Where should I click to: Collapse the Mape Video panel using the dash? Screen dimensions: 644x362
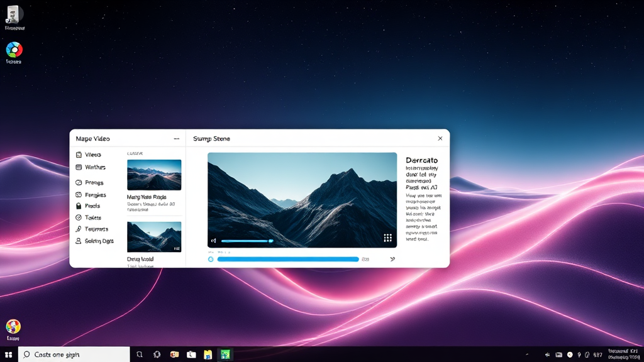(176, 139)
